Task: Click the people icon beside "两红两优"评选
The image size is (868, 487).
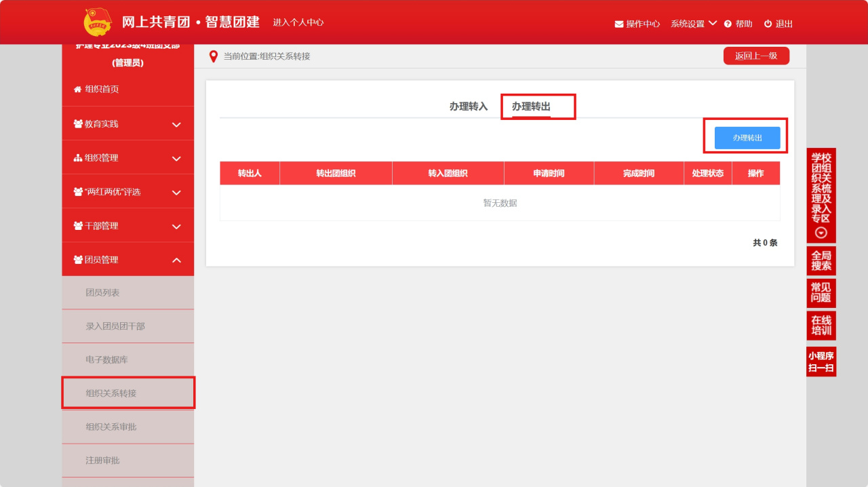Action: pyautogui.click(x=78, y=192)
